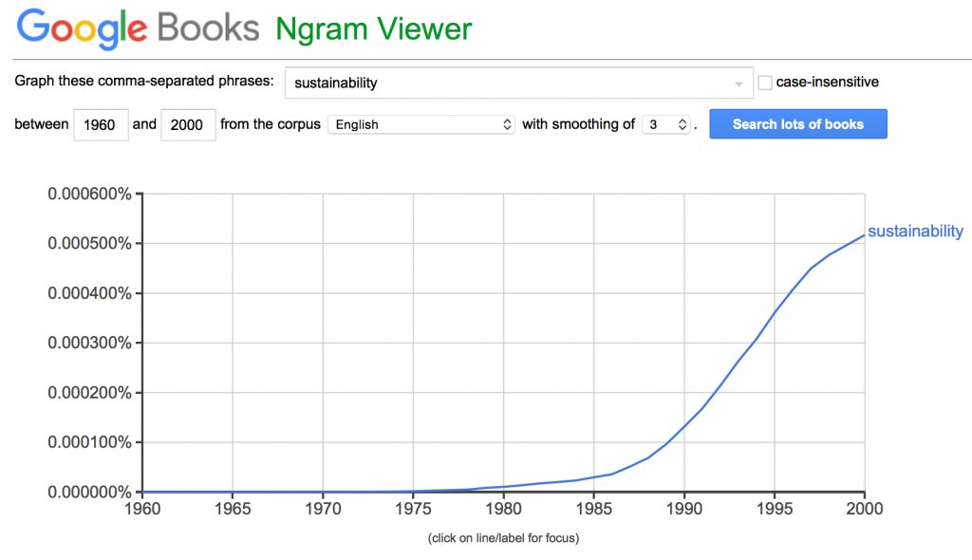
Task: Click the Search lots of books button
Action: [x=797, y=124]
